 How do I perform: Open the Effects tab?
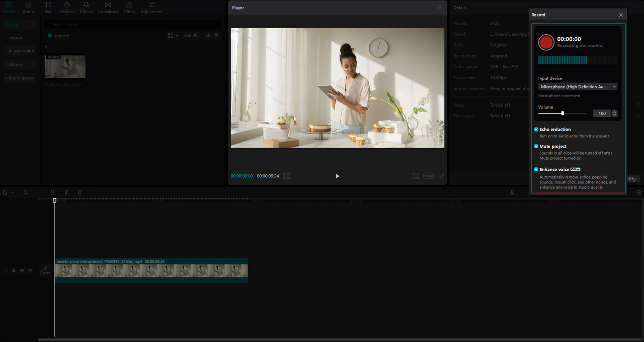pyautogui.click(x=86, y=8)
